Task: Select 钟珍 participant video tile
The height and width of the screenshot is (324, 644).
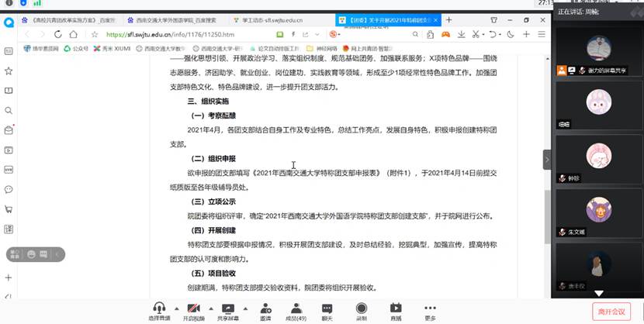Action: coord(599,159)
